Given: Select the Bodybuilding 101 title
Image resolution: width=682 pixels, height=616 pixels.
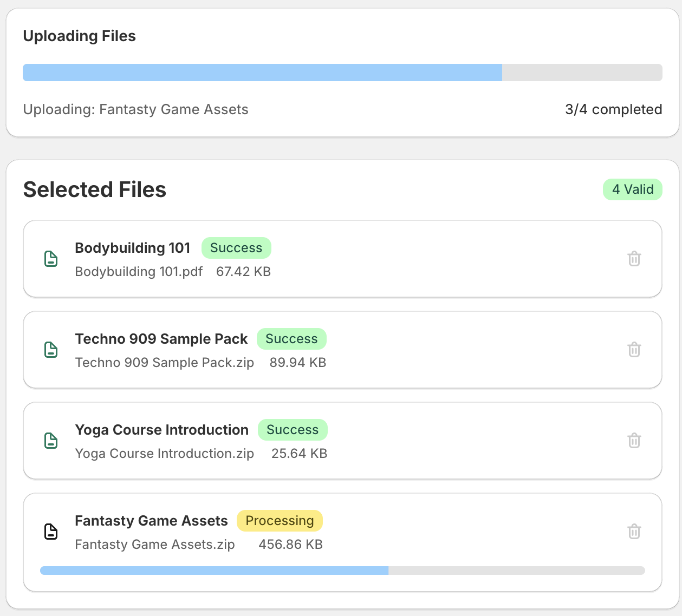Looking at the screenshot, I should [133, 248].
